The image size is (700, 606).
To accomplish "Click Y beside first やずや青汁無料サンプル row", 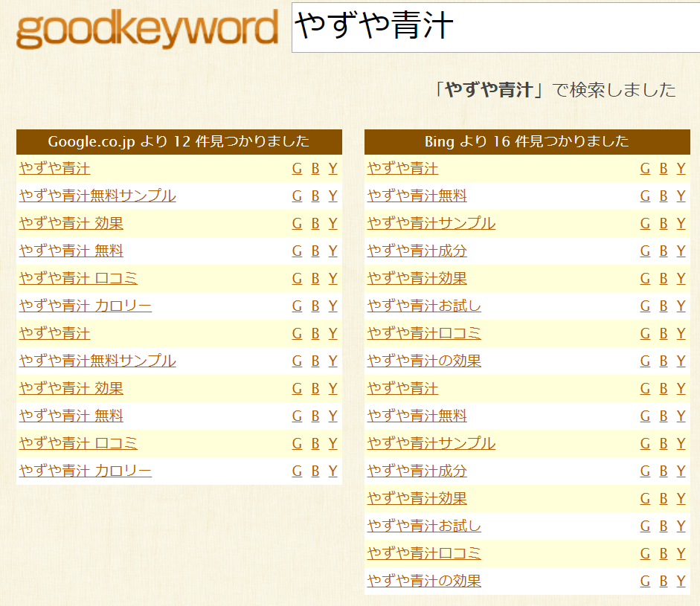I will pos(333,196).
